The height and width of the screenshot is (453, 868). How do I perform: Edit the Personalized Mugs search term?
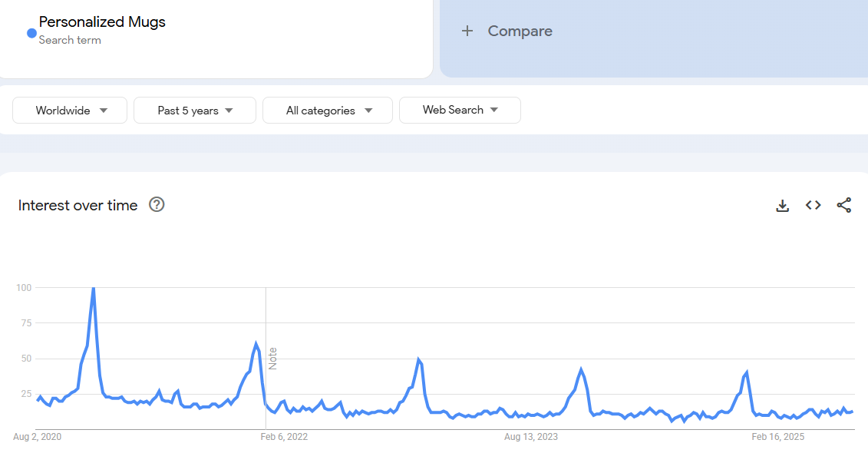pyautogui.click(x=102, y=22)
